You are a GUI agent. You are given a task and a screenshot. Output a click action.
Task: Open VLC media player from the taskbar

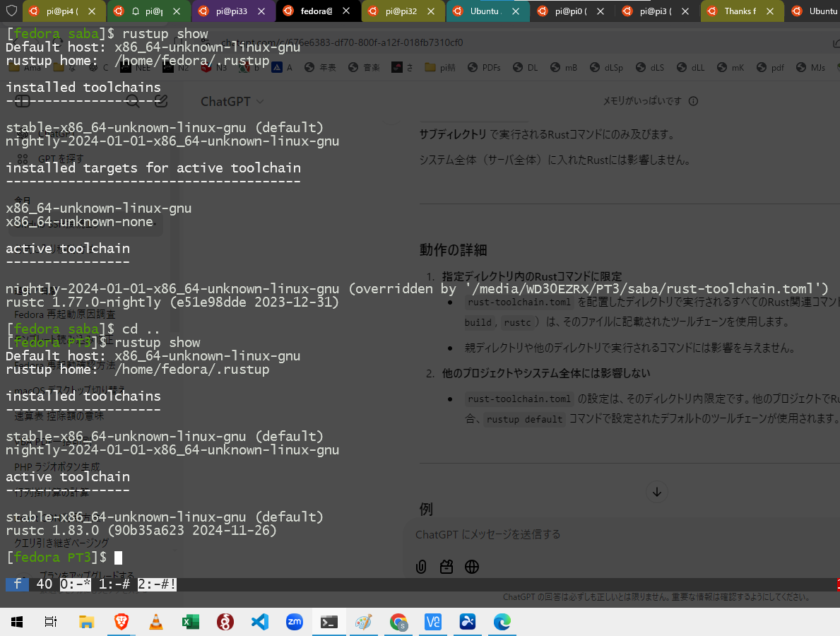click(156, 622)
